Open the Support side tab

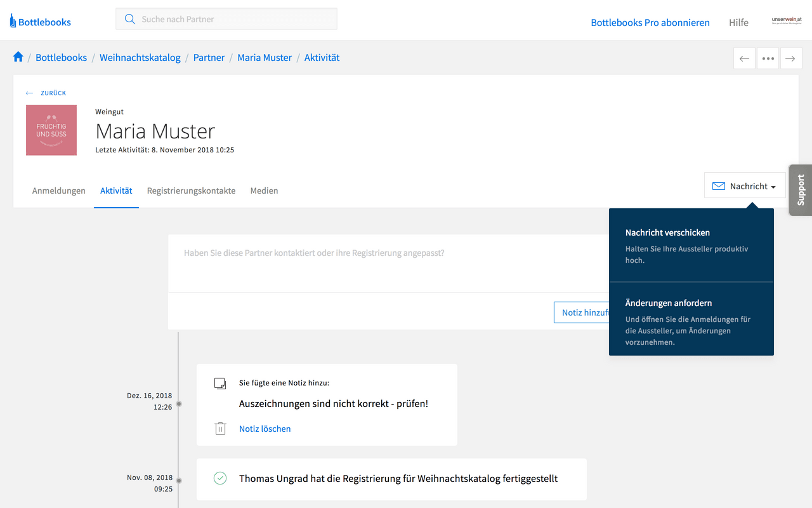pyautogui.click(x=801, y=190)
